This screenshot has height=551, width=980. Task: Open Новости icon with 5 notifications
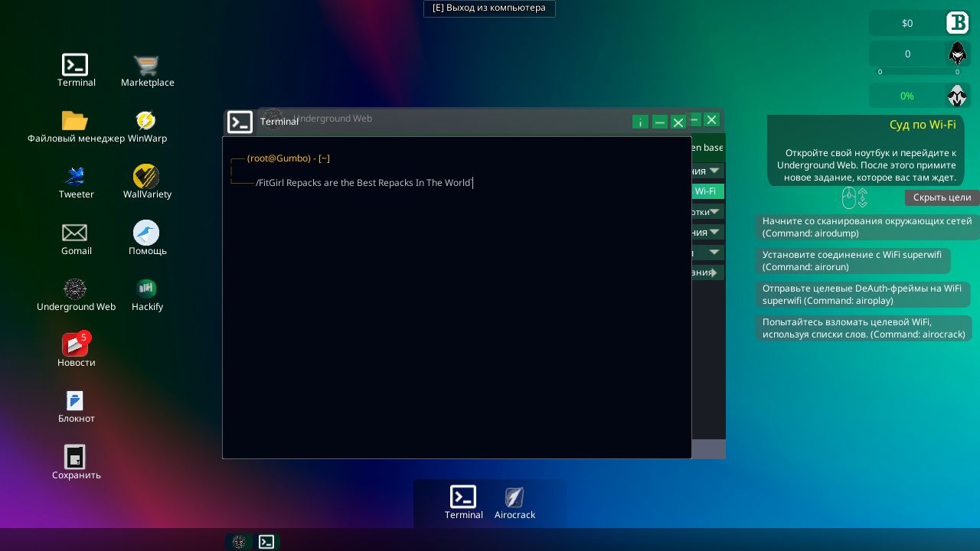point(75,345)
